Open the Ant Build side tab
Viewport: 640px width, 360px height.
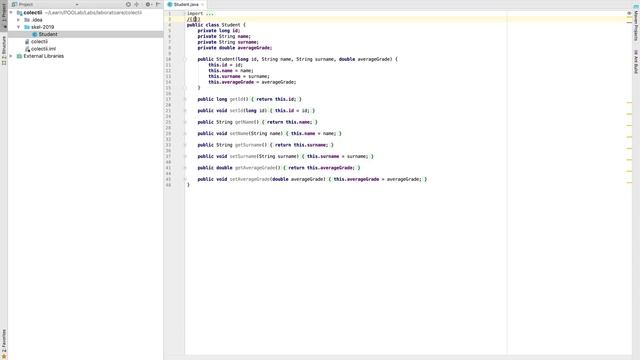[636, 62]
